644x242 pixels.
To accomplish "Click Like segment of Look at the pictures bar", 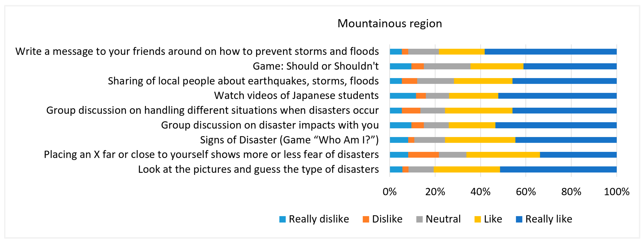I will tap(467, 169).
